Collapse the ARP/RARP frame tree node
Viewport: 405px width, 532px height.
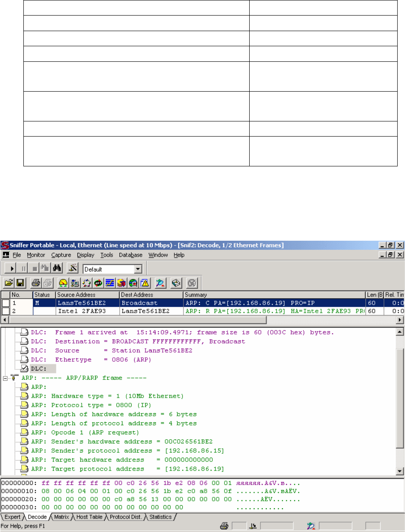5,378
